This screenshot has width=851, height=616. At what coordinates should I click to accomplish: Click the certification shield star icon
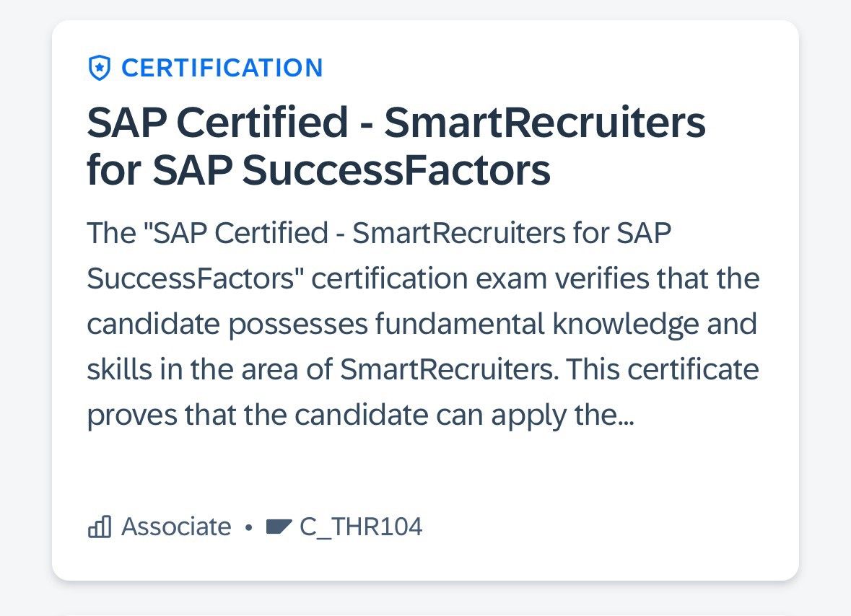pyautogui.click(x=100, y=69)
